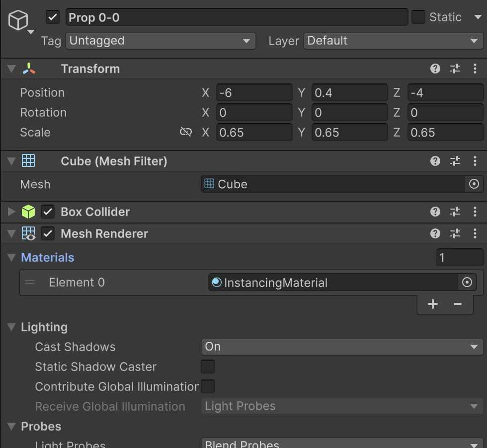Open Mesh Filter presets icon

point(455,161)
